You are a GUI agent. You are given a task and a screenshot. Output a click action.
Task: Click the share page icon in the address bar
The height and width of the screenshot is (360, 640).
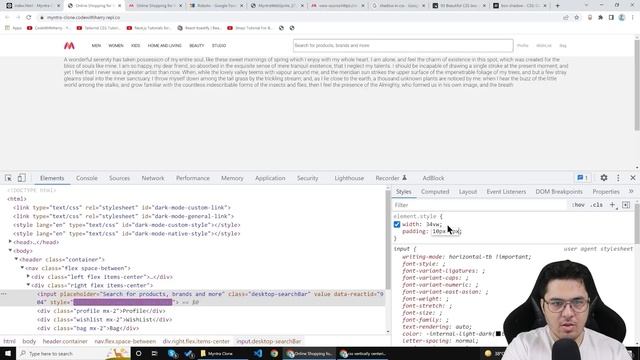(x=566, y=18)
